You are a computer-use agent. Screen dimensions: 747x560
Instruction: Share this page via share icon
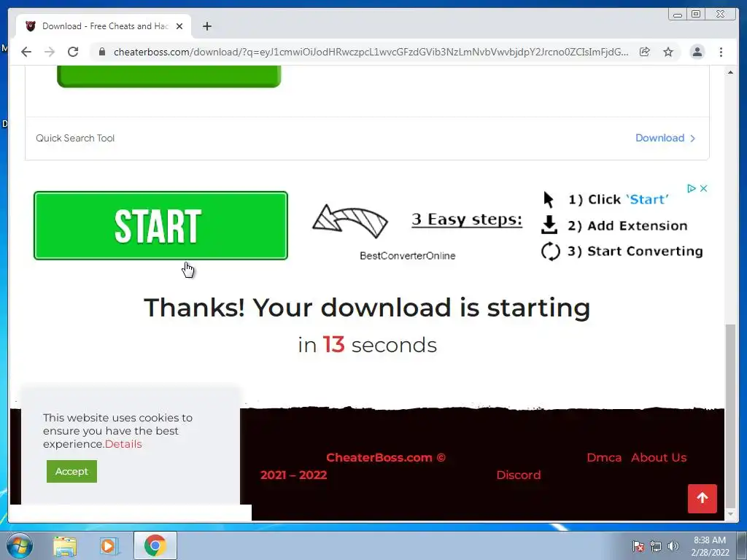(645, 52)
